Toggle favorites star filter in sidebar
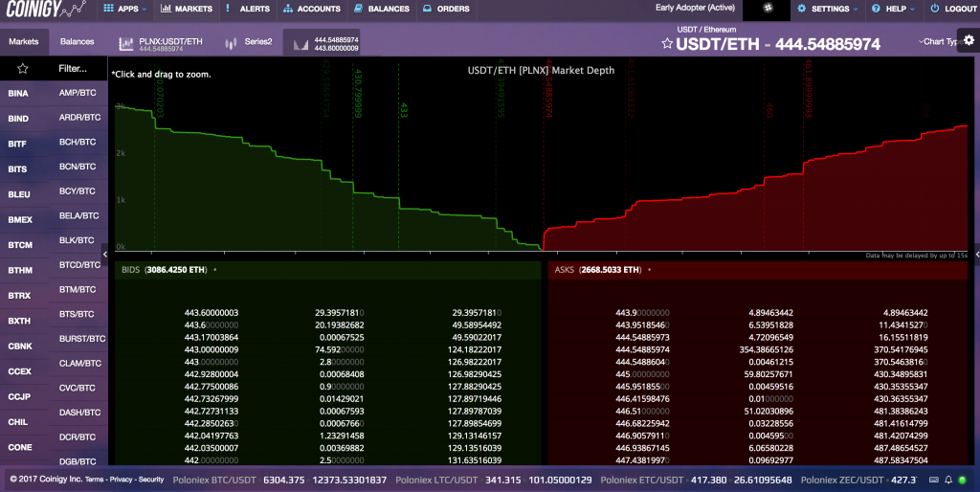 [x=23, y=68]
